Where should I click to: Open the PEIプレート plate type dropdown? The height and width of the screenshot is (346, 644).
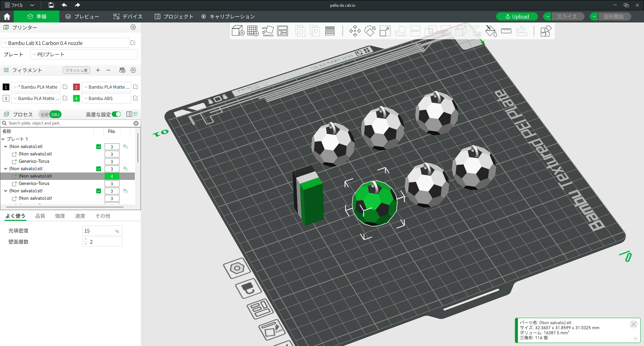tap(84, 54)
